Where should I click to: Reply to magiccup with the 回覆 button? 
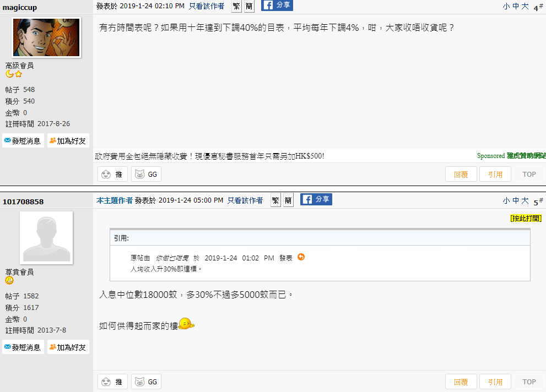tap(461, 175)
